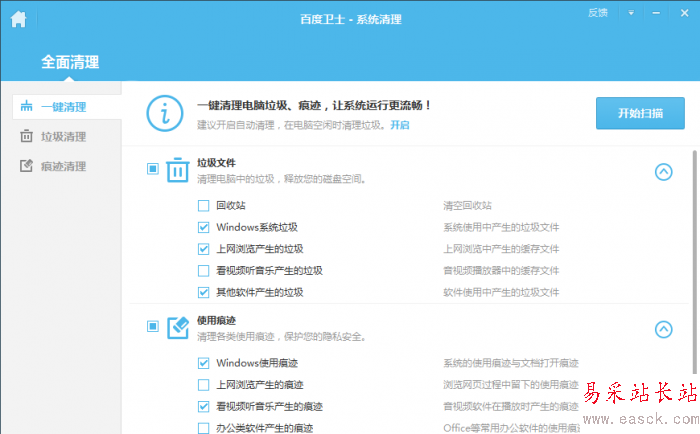Click the eraser-note icon for 使用痕迹

pos(178,328)
